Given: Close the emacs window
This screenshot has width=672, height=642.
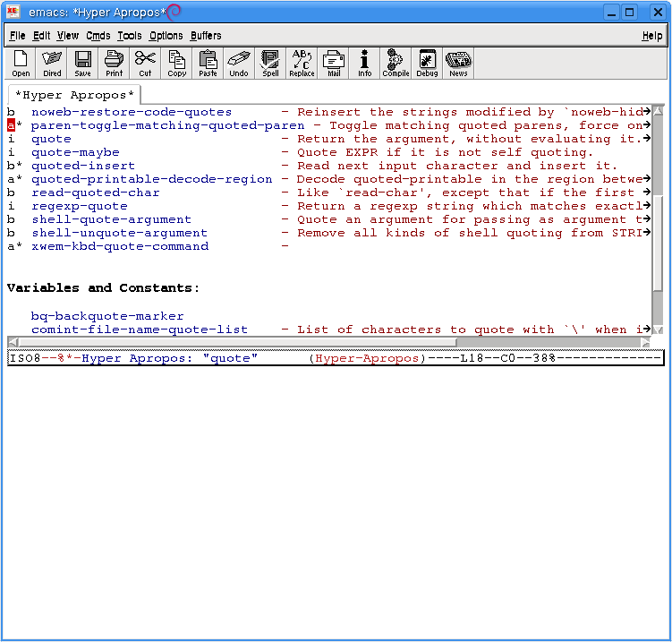Looking at the screenshot, I should pyautogui.click(x=658, y=12).
